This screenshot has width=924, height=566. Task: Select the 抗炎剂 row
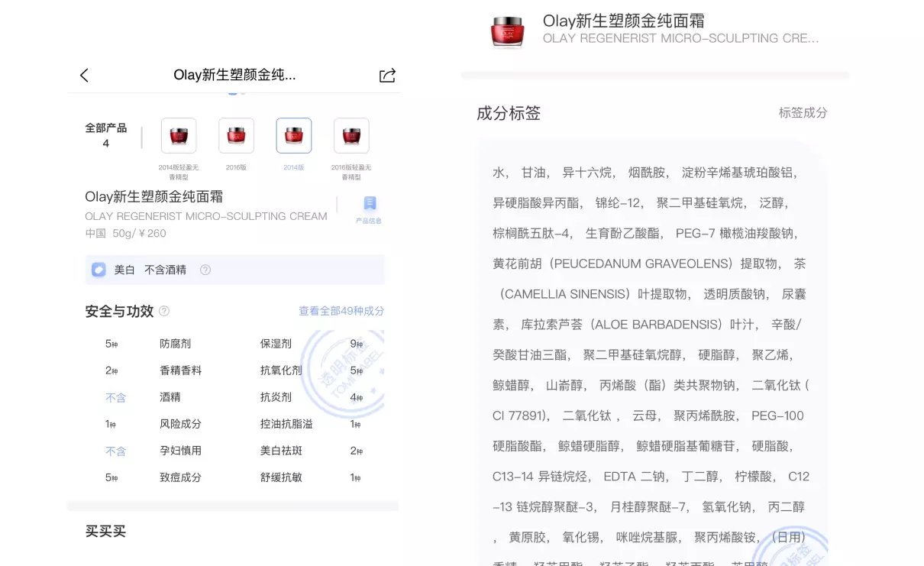tap(312, 397)
